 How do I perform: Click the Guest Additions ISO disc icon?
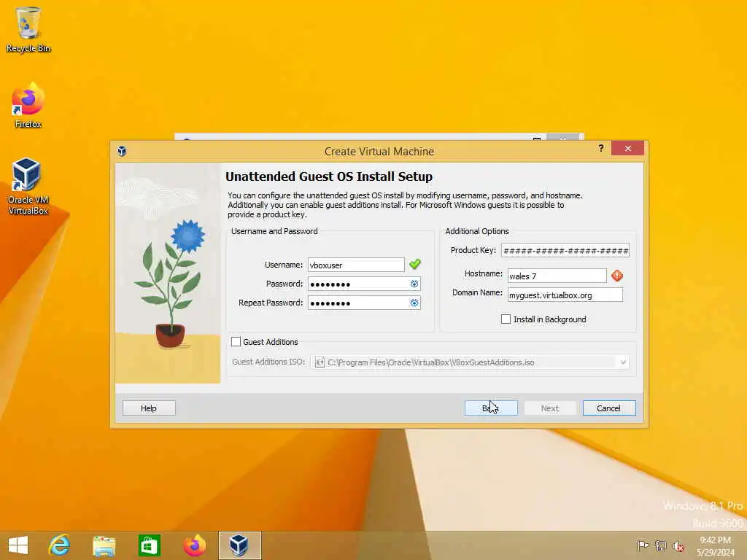(320, 362)
